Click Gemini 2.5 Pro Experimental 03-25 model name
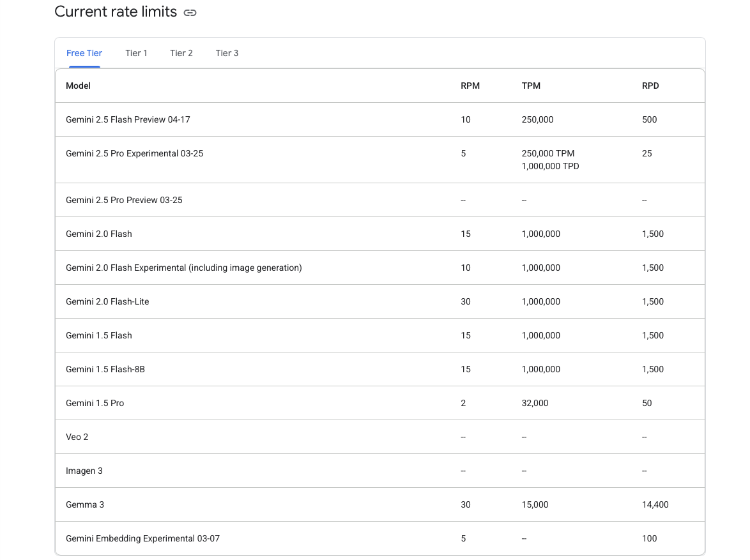 point(134,153)
